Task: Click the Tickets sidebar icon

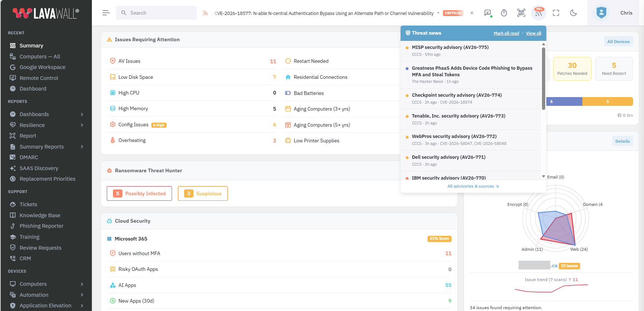Action: [13, 204]
